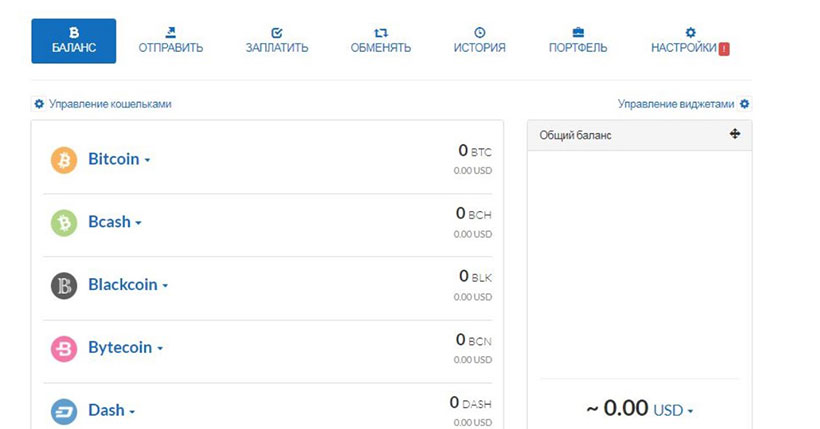Open the Управление кошельками link
820x429 pixels.
tap(110, 104)
